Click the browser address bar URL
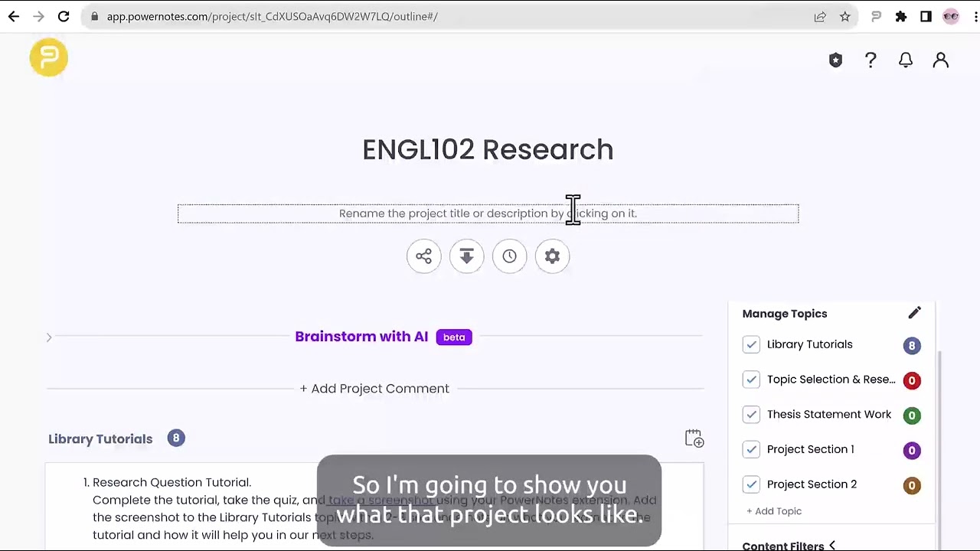 [272, 16]
